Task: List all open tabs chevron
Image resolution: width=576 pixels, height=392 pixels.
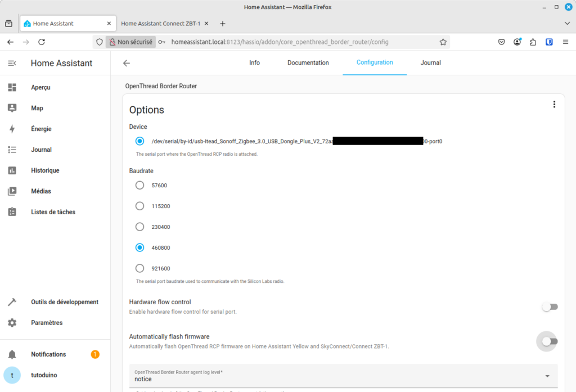Action: 567,24
